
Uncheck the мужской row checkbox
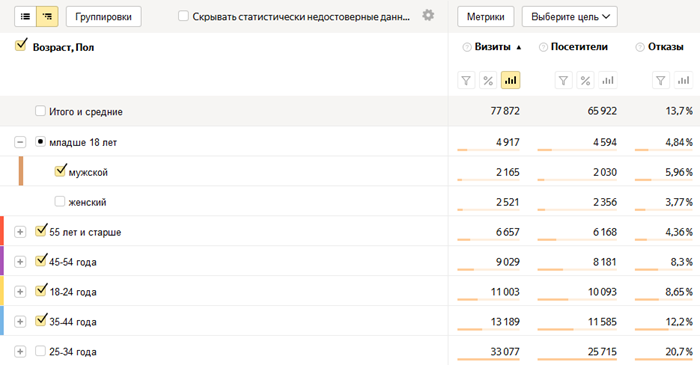pos(60,171)
